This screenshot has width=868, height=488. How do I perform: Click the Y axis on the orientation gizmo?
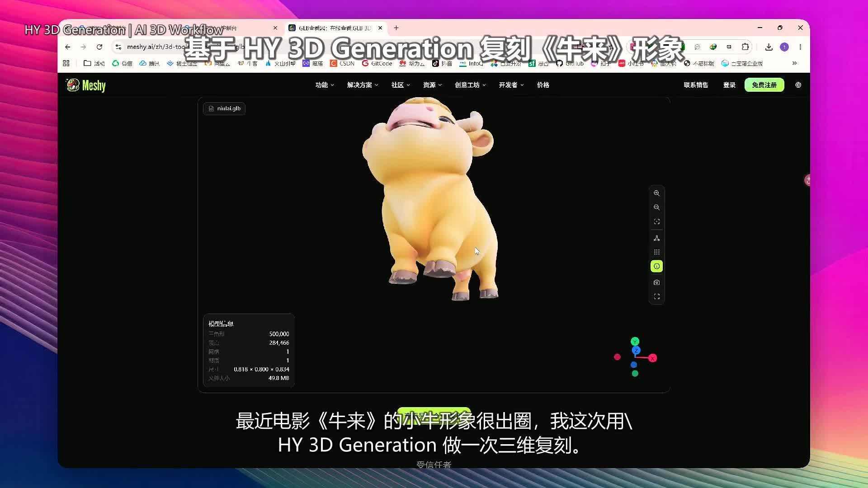pos(635,342)
